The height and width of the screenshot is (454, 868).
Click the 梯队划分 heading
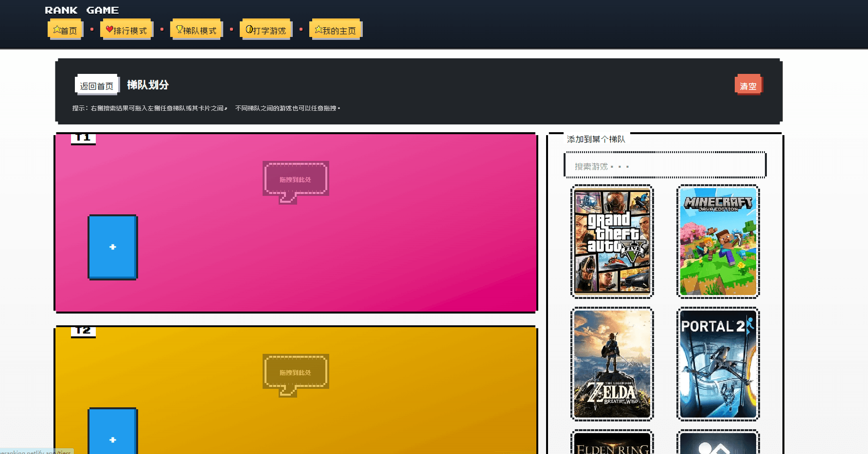[x=148, y=85]
